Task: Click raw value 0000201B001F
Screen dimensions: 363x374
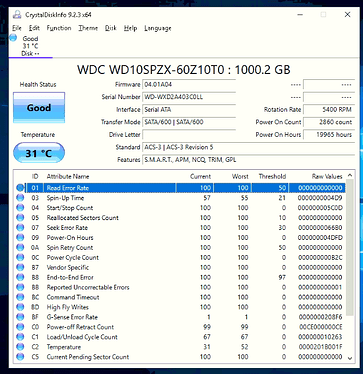Action: [x=320, y=347]
